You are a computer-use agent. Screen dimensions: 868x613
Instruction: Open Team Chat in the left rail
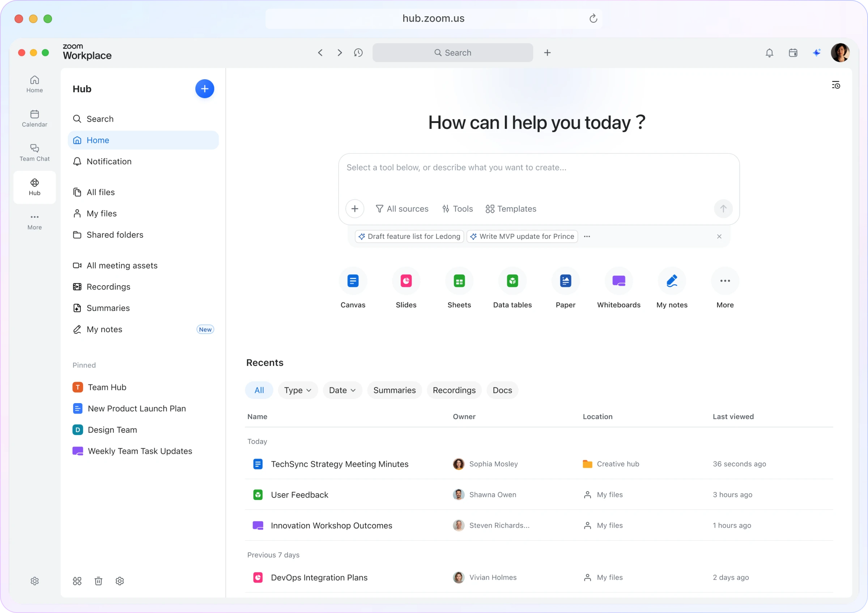pos(34,153)
